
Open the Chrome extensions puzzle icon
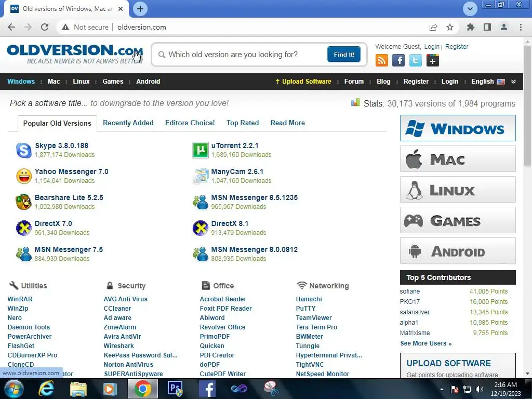coord(470,27)
